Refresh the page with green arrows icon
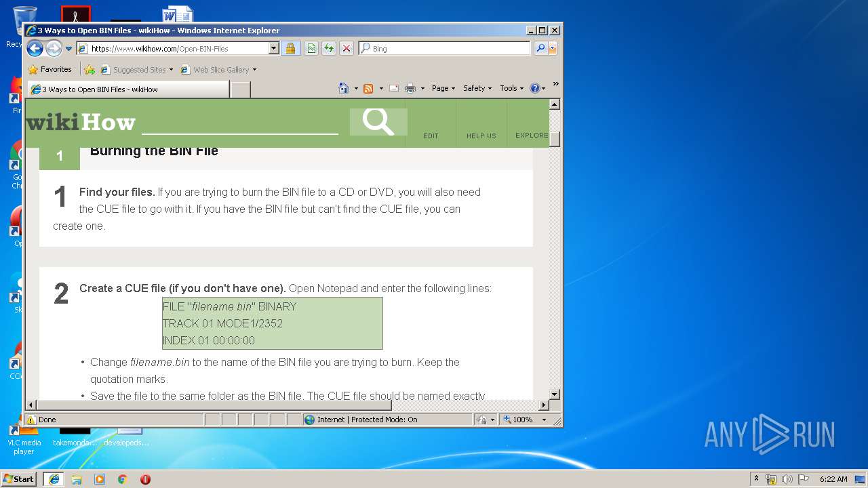The image size is (868, 488). [x=329, y=48]
